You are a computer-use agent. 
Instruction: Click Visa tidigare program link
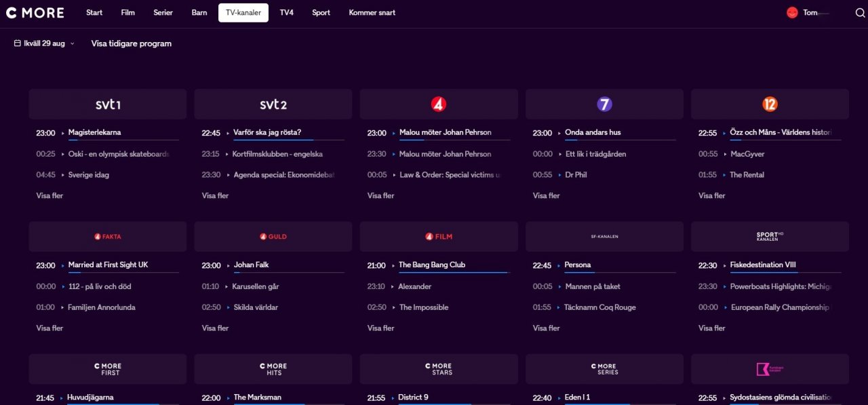(132, 43)
